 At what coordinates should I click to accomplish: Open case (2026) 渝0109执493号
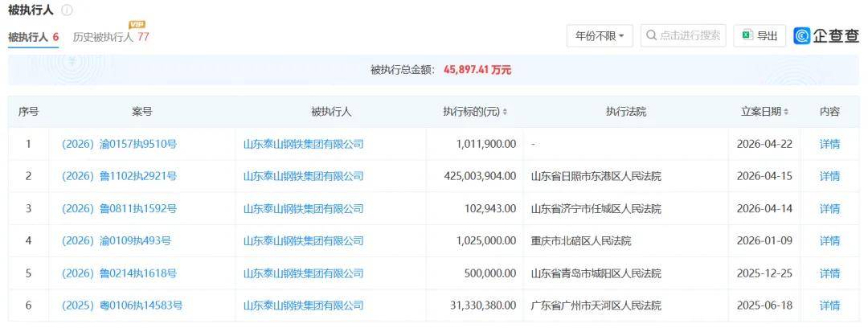(x=117, y=241)
